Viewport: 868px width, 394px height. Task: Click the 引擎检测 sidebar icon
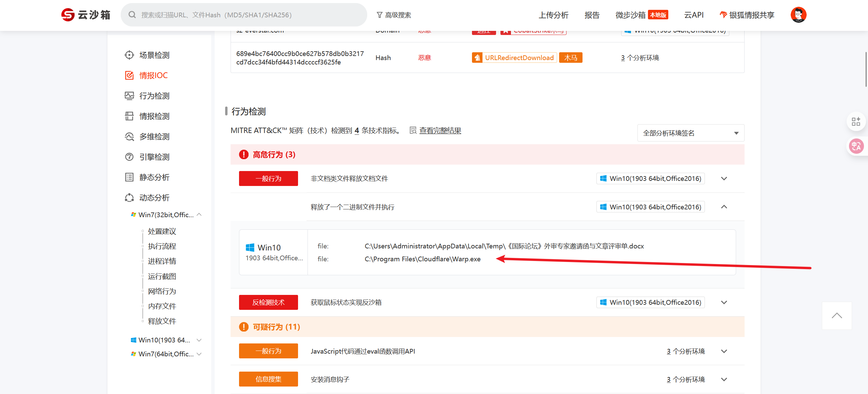(129, 157)
